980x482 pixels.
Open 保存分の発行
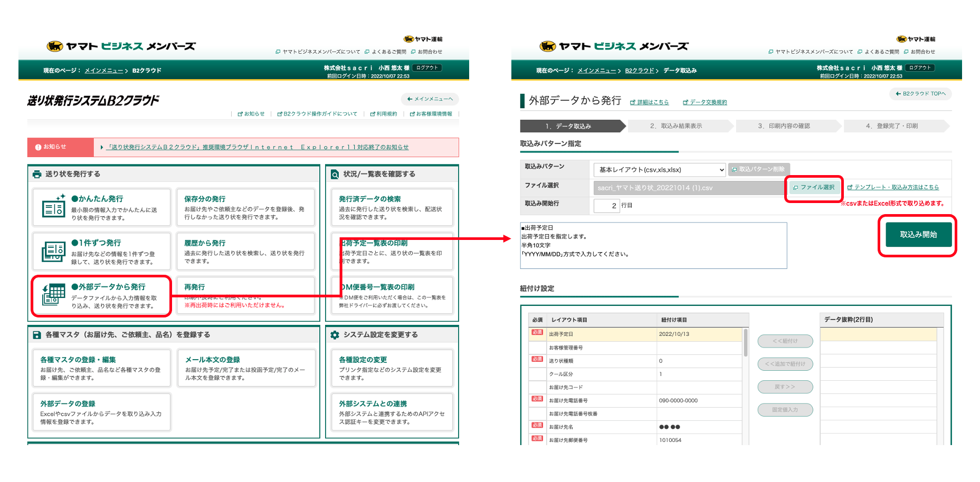(246, 207)
